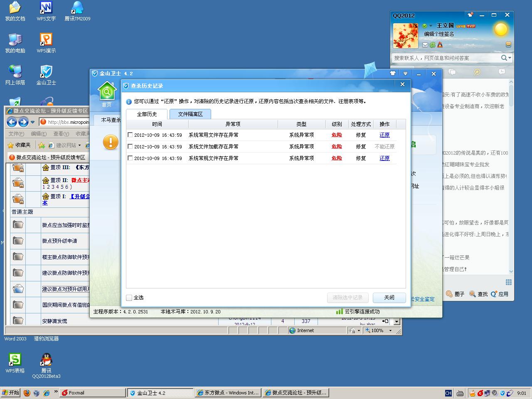Tick checkbox for 系统文件加载存在异常 row
This screenshot has width=532, height=399.
[x=130, y=146]
